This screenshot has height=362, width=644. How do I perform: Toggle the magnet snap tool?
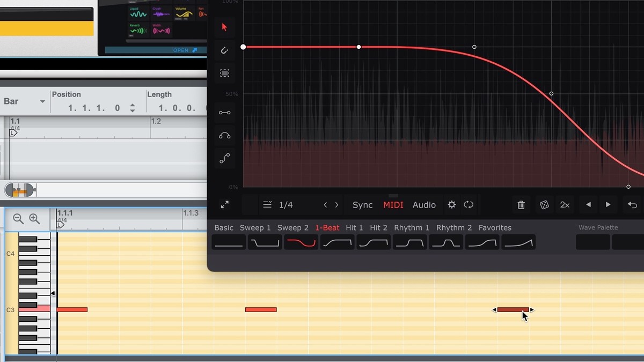coord(224,50)
